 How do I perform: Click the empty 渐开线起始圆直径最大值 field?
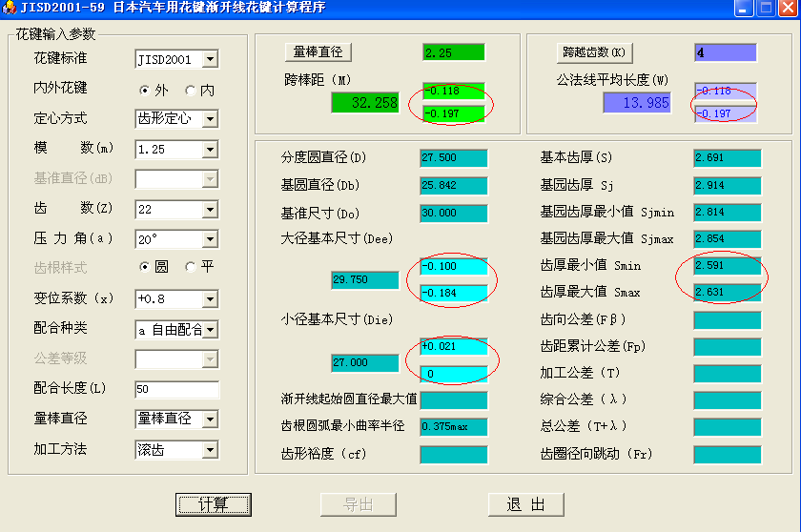coord(454,400)
